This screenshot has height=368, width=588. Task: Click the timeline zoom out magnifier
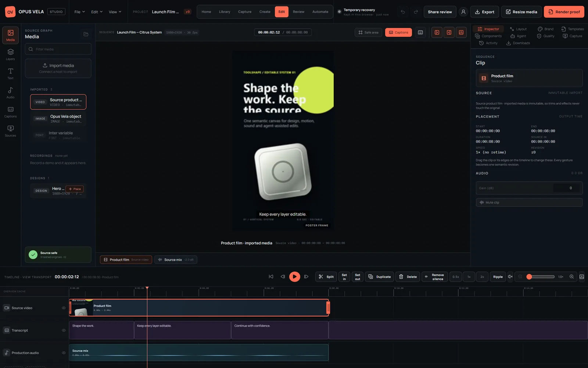[520, 277]
